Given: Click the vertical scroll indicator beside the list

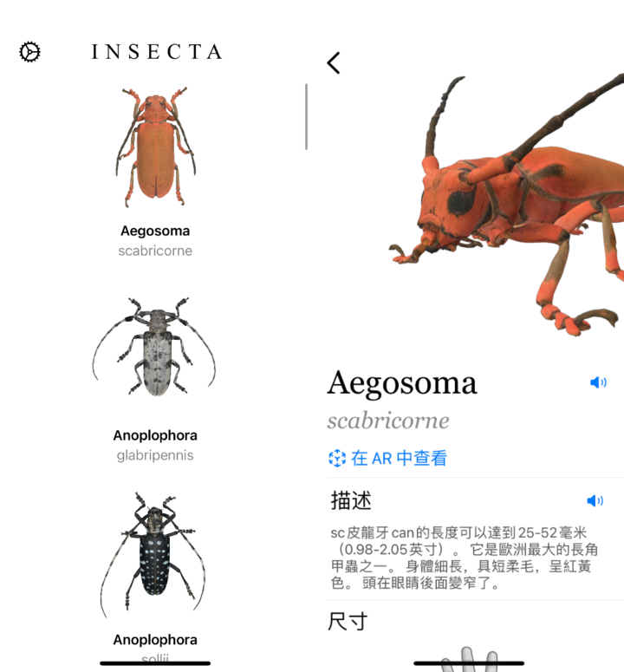Looking at the screenshot, I should (x=306, y=116).
